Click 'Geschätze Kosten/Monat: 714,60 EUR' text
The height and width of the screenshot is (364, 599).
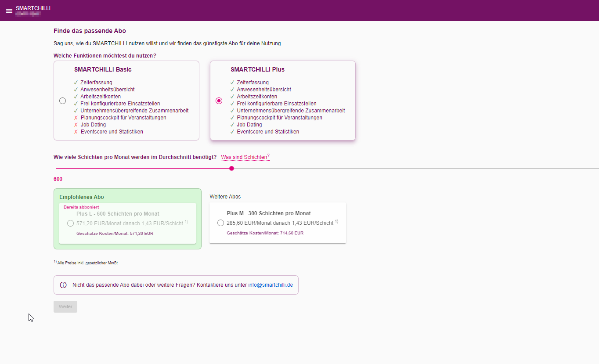pos(265,233)
